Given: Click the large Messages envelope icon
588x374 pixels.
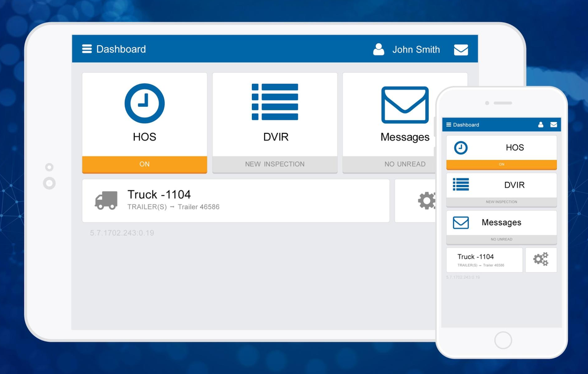Looking at the screenshot, I should [x=405, y=105].
